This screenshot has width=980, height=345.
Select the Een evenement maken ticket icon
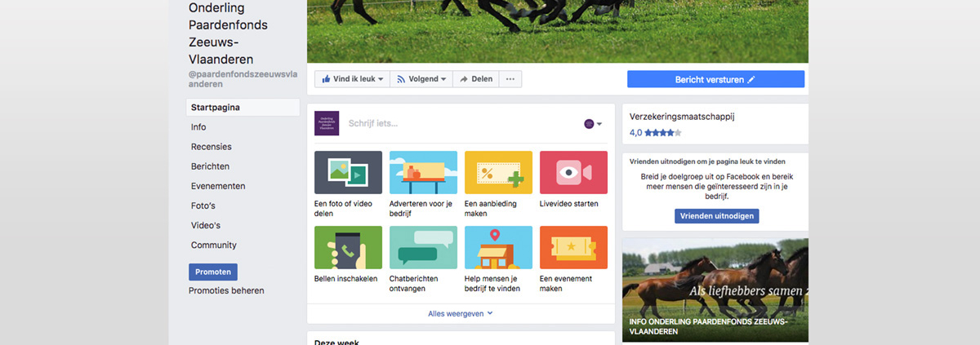coord(573,247)
